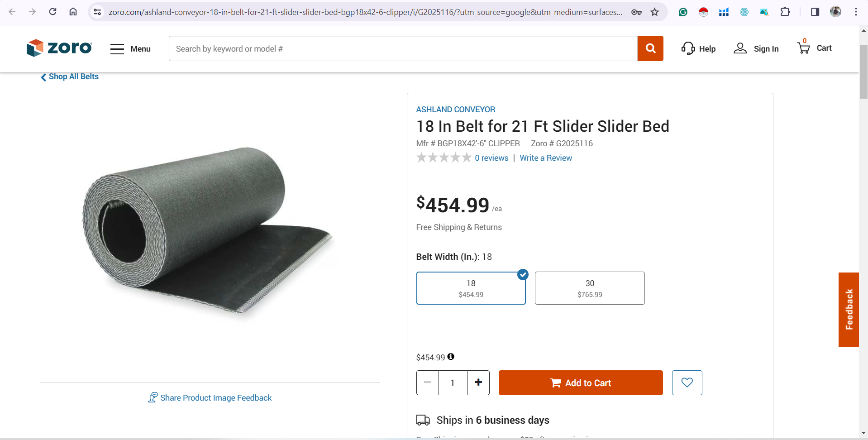
Task: Open the browser three-dot menu
Action: click(x=856, y=12)
